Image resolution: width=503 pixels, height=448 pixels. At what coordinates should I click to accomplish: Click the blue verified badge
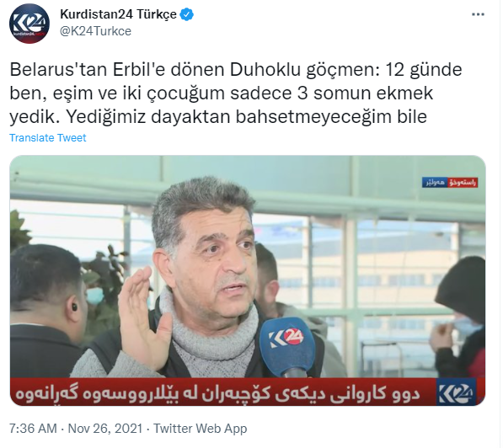click(187, 14)
